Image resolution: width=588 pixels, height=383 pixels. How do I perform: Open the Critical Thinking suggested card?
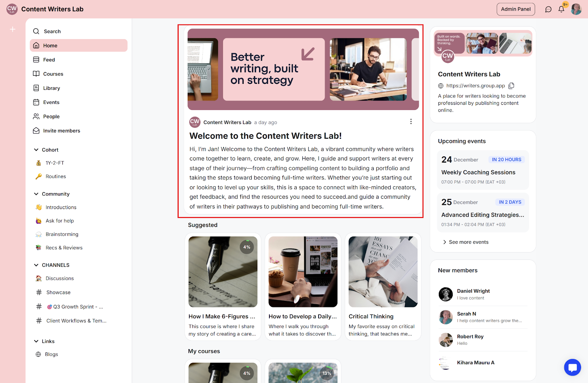pos(383,287)
